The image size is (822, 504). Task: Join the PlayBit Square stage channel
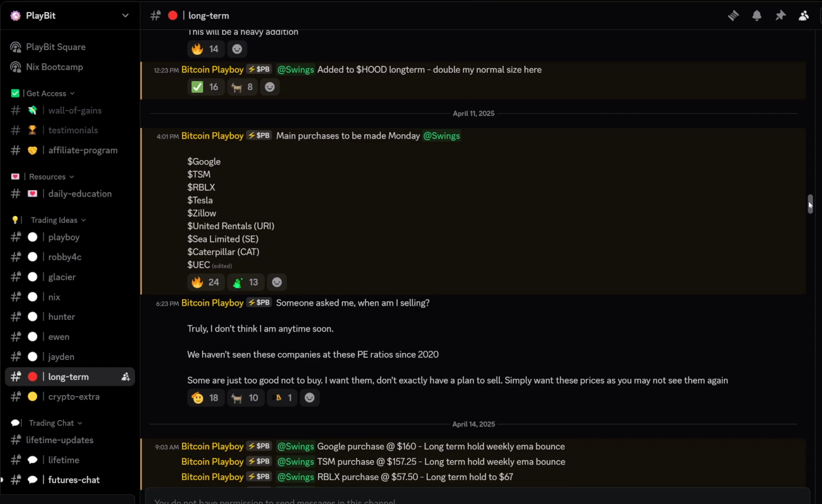point(56,47)
